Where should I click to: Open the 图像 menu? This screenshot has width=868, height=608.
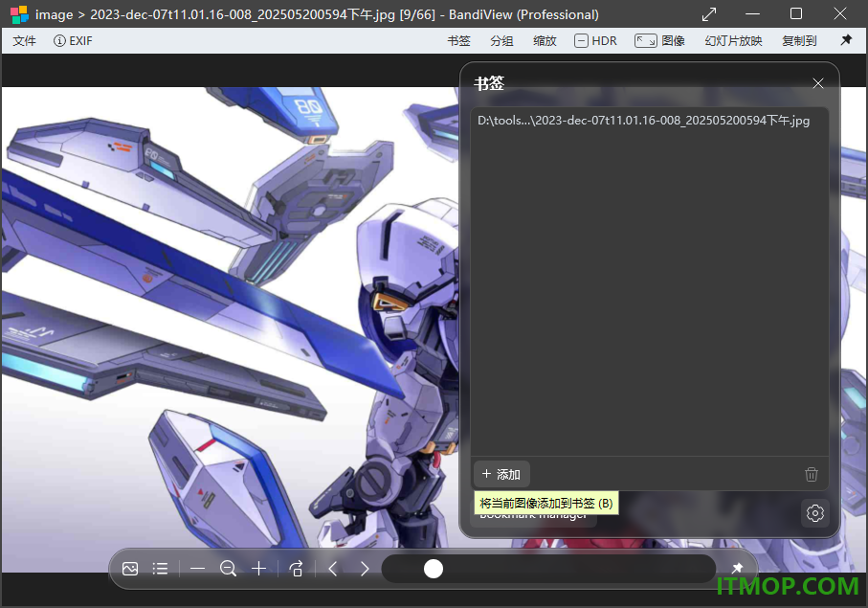(x=660, y=41)
